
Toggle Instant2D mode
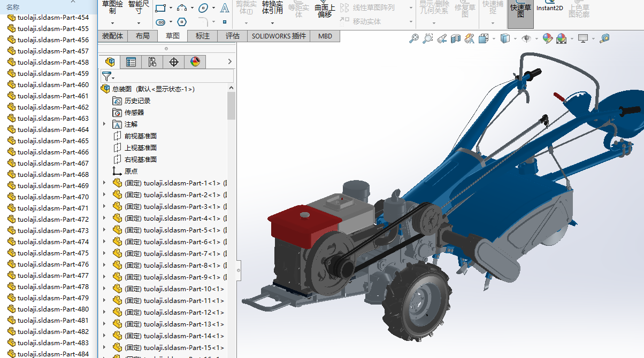(x=549, y=9)
